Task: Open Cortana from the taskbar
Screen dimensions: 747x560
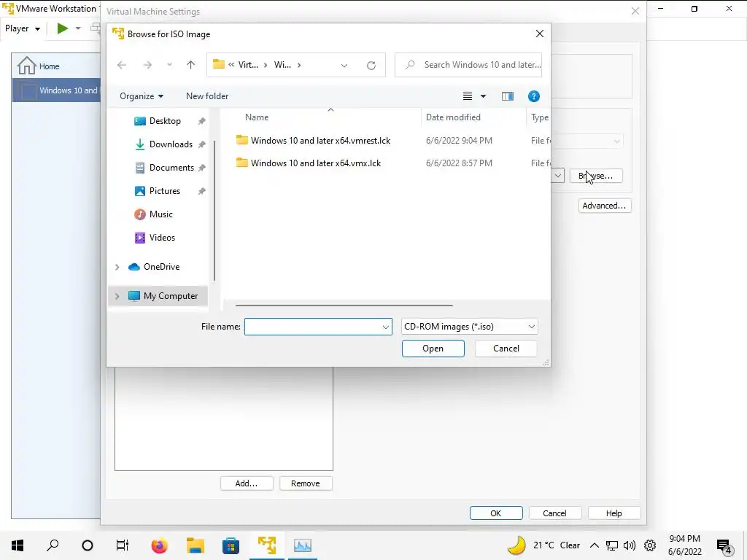Action: coord(88,545)
